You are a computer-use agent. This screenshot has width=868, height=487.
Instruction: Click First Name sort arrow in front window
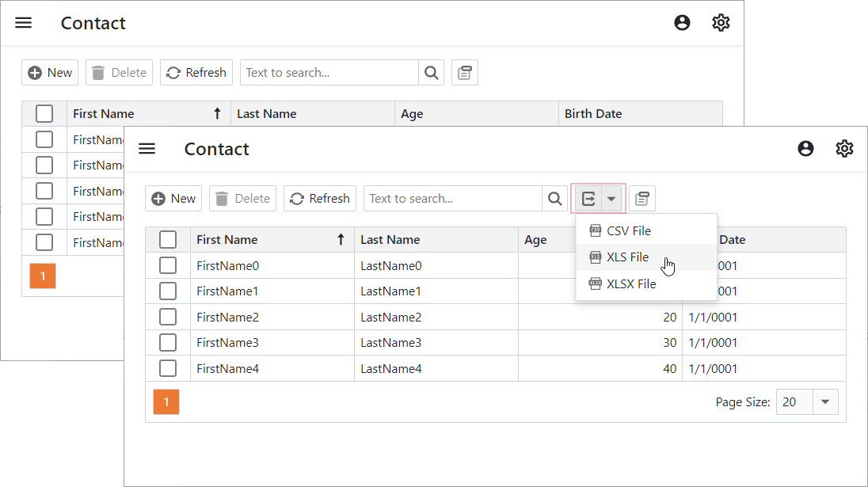tap(341, 240)
